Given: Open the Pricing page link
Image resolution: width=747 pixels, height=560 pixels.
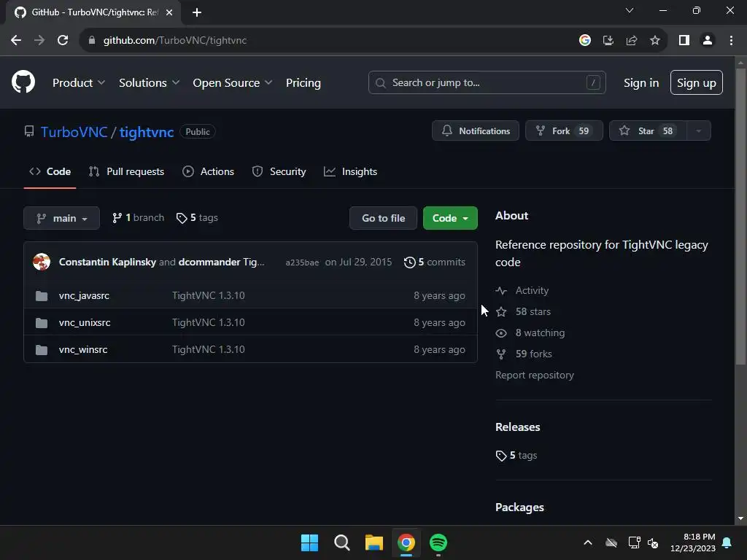Looking at the screenshot, I should tap(303, 83).
